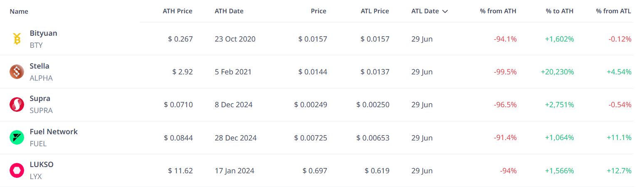
Task: Click the LUKSO pink hexagon icon
Action: [x=17, y=170]
